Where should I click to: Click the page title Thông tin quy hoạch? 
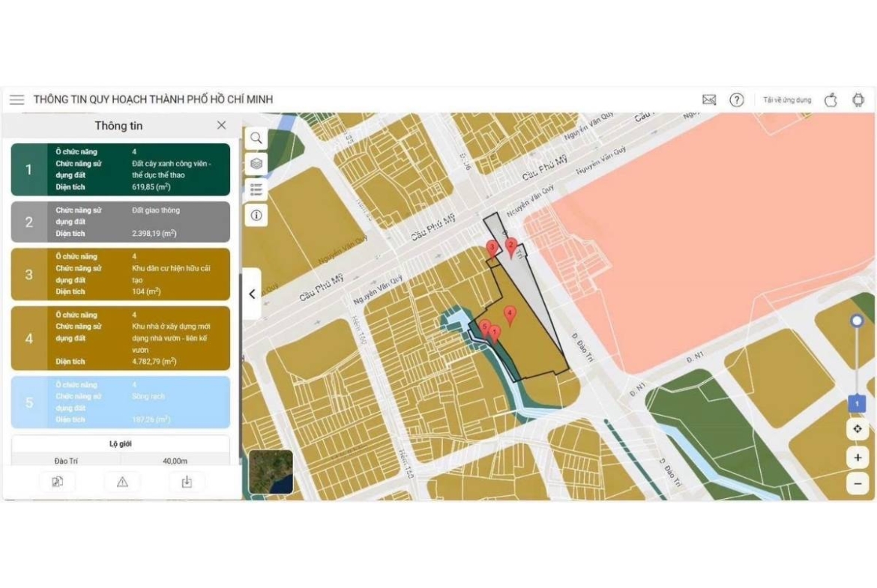pyautogui.click(x=153, y=100)
